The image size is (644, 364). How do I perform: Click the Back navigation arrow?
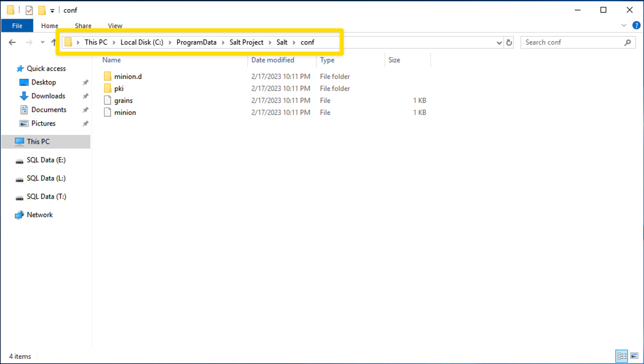tap(12, 42)
